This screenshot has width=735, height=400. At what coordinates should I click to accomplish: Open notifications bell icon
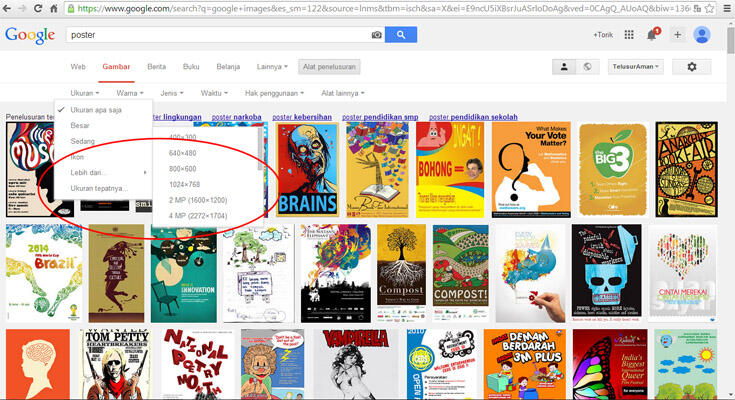[652, 34]
